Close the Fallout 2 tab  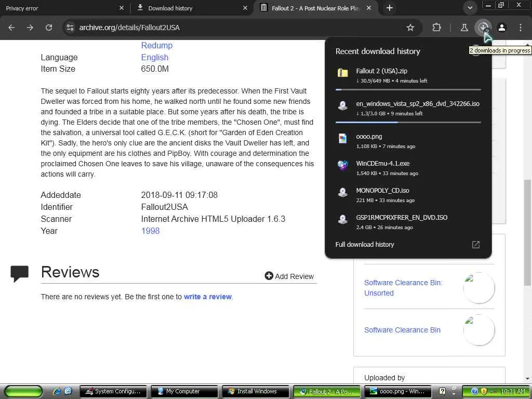(x=369, y=8)
